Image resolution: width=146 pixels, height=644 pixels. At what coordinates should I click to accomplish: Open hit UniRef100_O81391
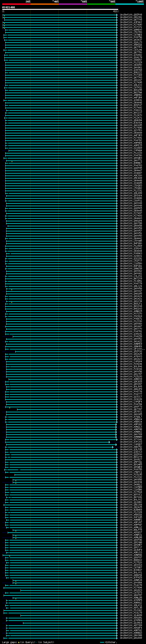pyautogui.click(x=131, y=17)
